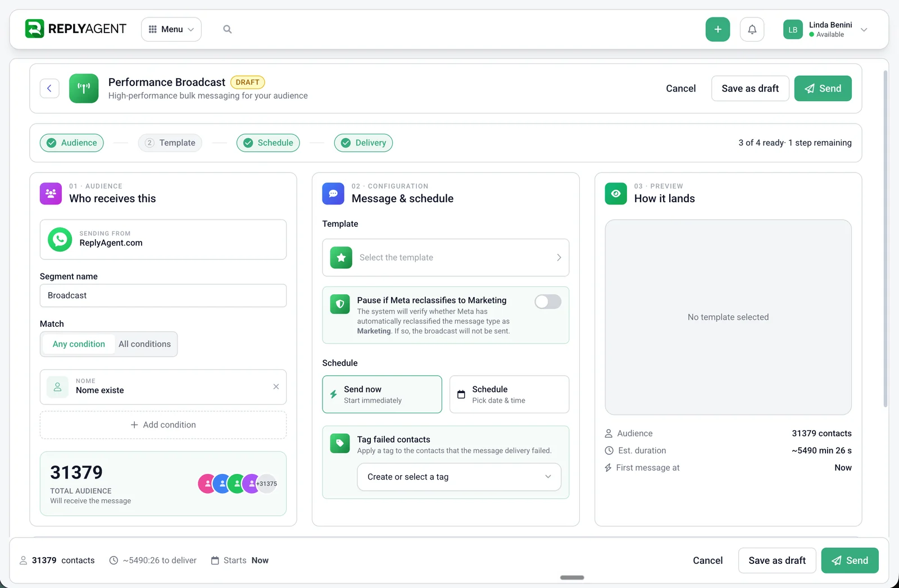The width and height of the screenshot is (899, 588).
Task: Open the search magnifier icon
Action: tap(228, 29)
